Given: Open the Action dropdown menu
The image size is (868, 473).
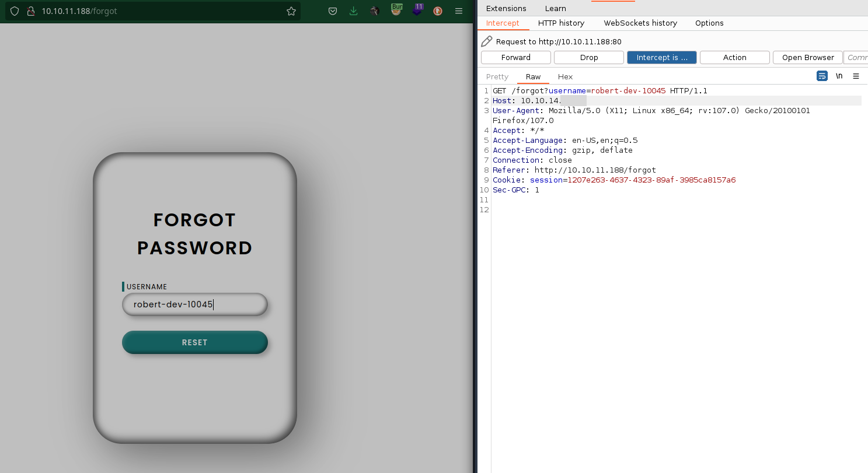Looking at the screenshot, I should point(735,57).
